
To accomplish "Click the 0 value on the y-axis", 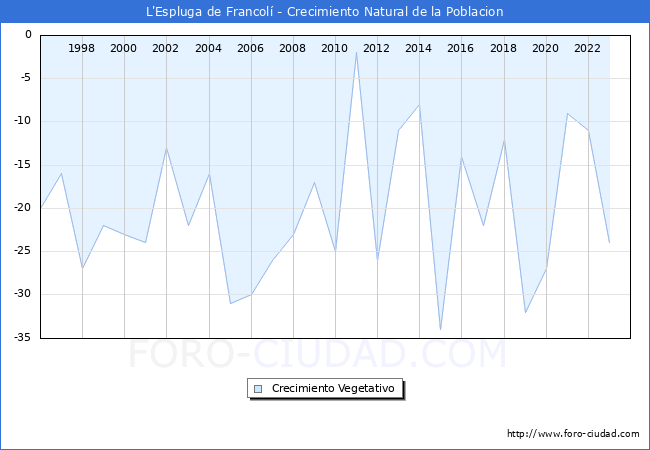I will tap(28, 34).
